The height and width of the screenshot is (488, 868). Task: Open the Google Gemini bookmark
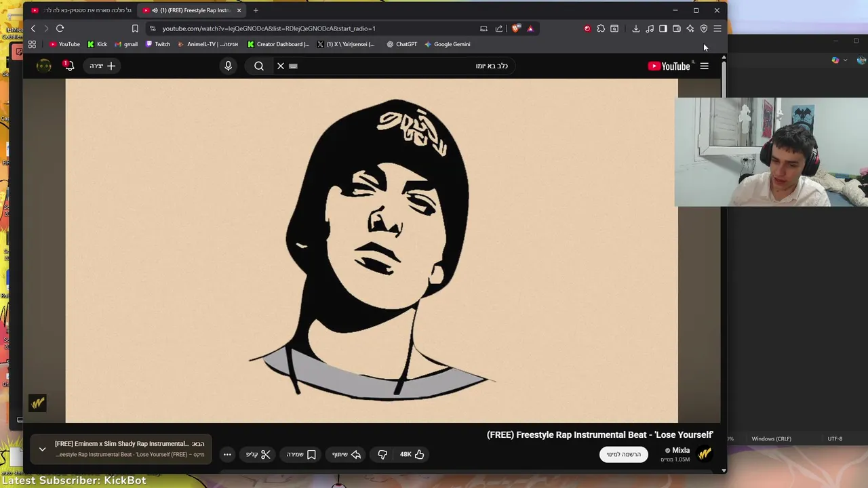click(448, 44)
